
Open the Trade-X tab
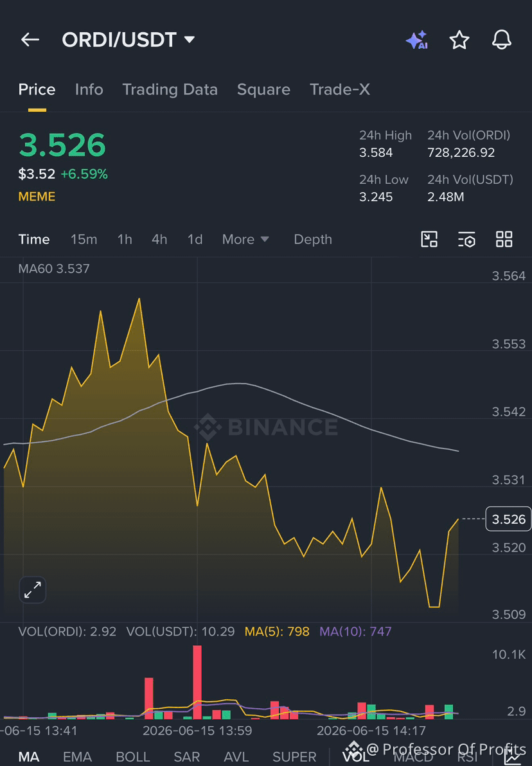(339, 89)
